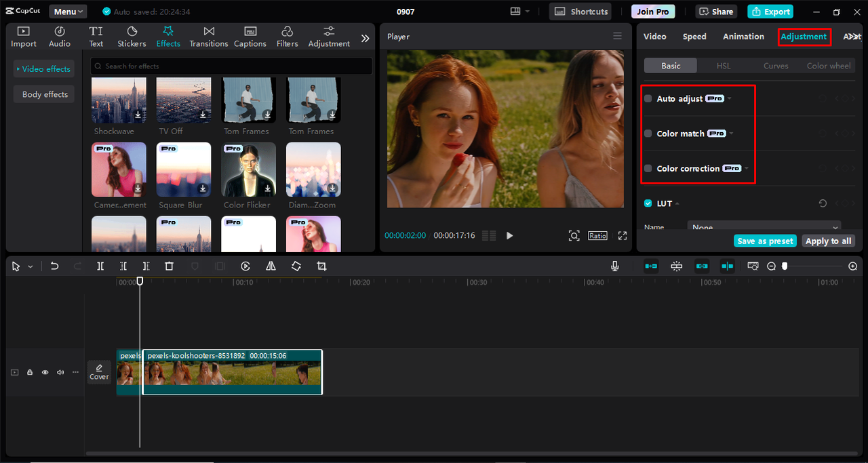Click the Share button
Image resolution: width=868 pixels, height=463 pixels.
click(716, 12)
